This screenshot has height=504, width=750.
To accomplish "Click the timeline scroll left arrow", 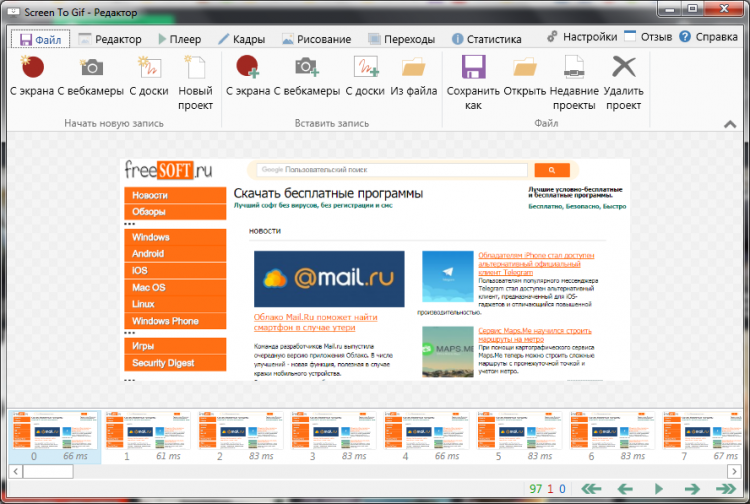I will click(15, 471).
